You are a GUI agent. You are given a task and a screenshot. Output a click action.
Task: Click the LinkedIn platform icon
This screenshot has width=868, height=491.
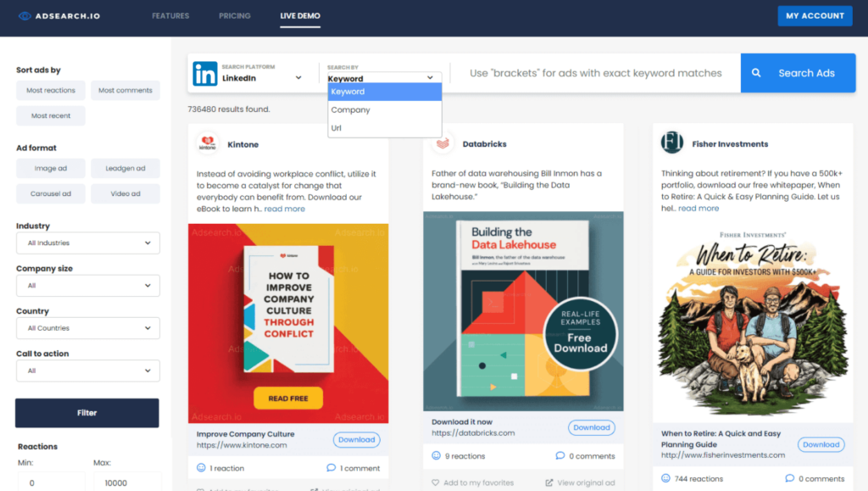pyautogui.click(x=205, y=73)
